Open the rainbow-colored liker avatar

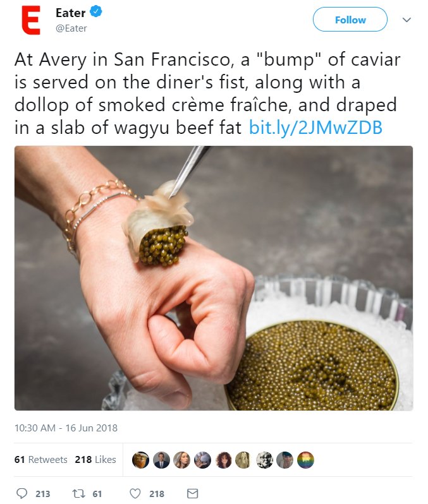[305, 460]
